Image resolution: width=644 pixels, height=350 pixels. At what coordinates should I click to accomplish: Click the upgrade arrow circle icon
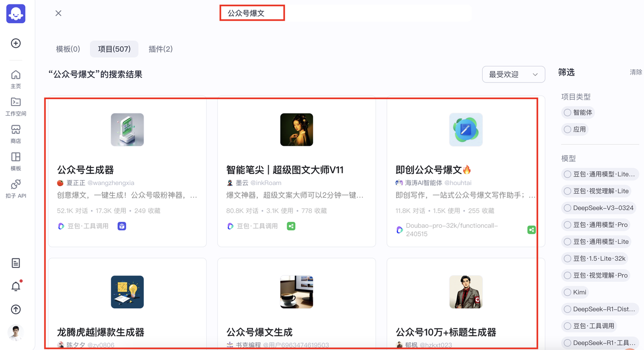[16, 309]
